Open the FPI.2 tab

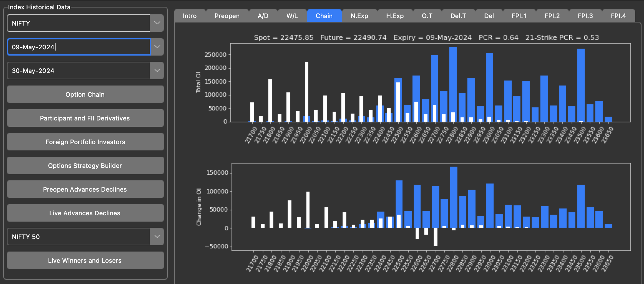[552, 16]
